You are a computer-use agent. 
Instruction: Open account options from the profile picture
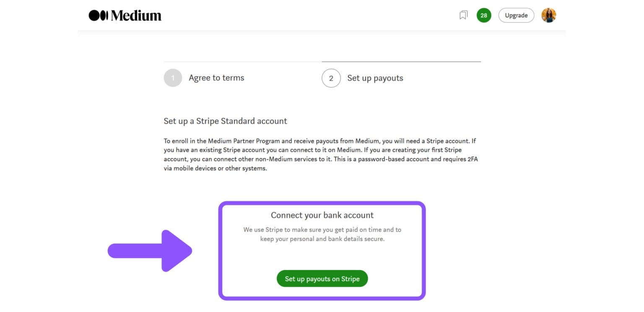[549, 15]
